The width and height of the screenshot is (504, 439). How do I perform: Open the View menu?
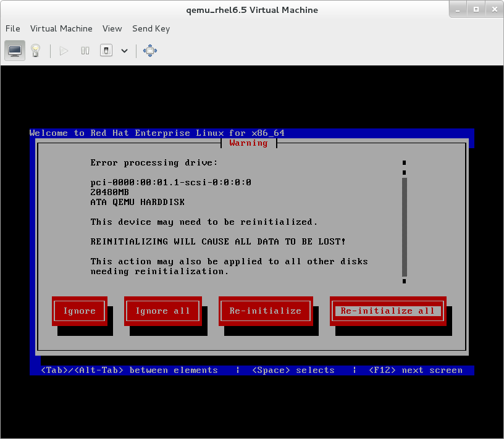[112, 28]
